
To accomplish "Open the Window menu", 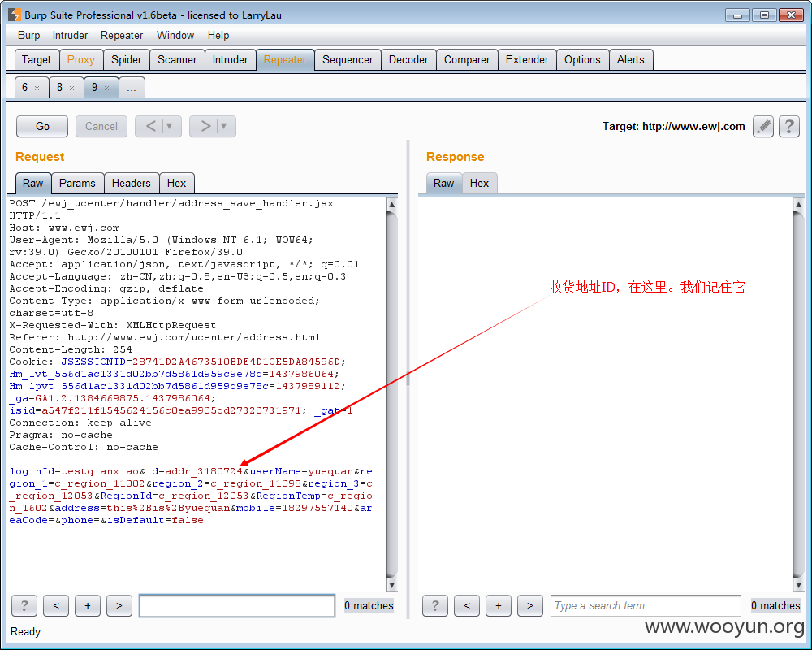I will (x=175, y=35).
